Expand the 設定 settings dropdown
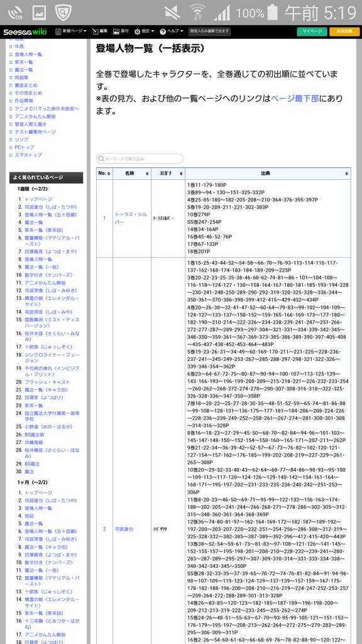This screenshot has width=362, height=644. click(144, 31)
